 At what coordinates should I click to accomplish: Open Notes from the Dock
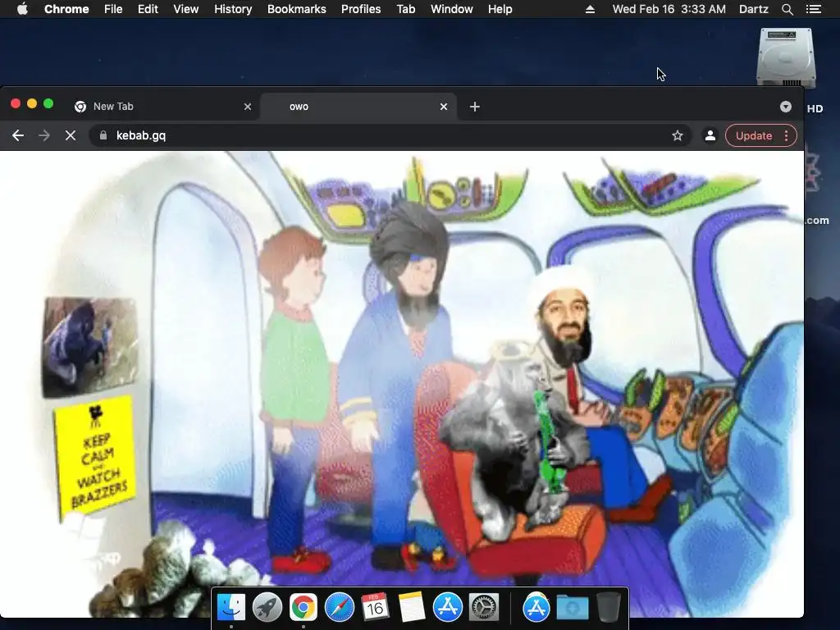click(x=412, y=608)
